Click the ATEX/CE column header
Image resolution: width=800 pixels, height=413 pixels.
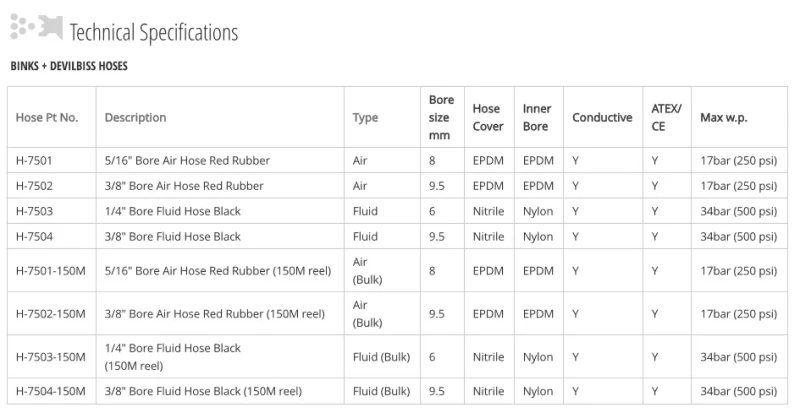click(x=666, y=117)
